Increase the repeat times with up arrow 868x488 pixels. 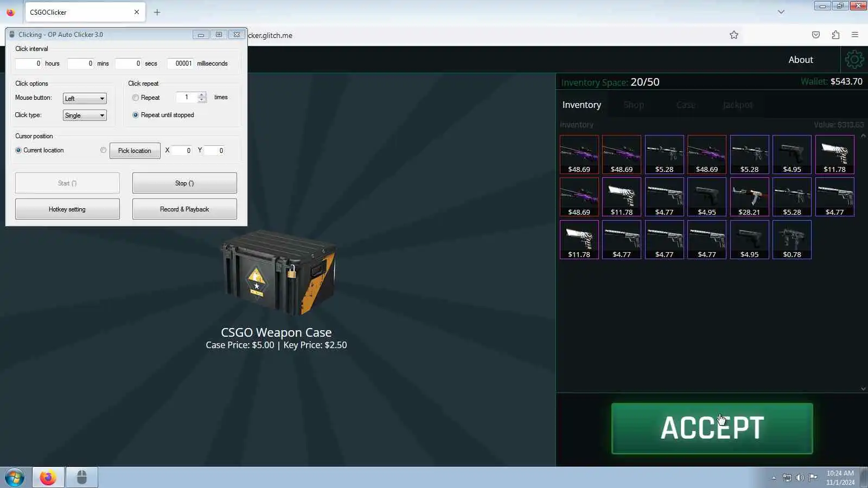click(202, 94)
